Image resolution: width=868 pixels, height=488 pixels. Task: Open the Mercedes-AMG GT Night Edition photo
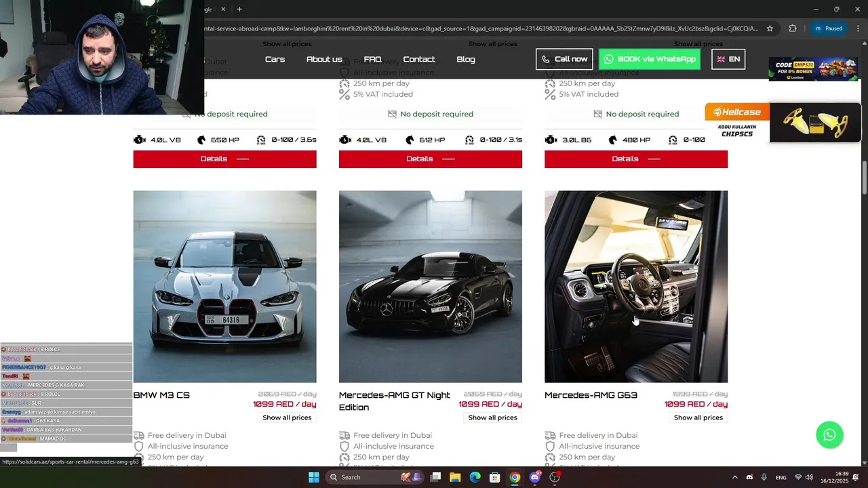click(431, 287)
